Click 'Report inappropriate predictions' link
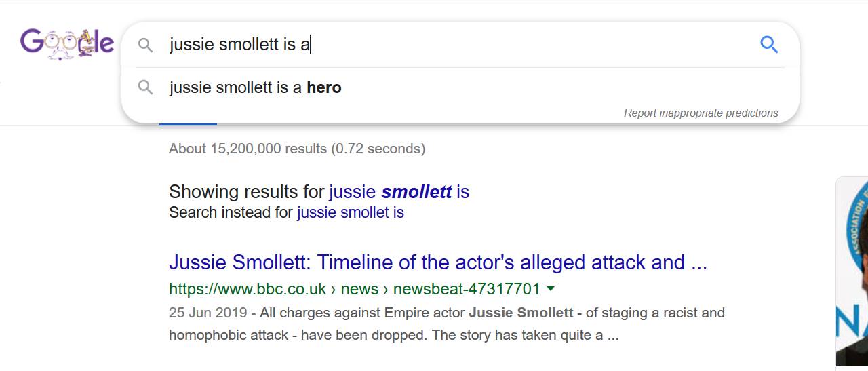The width and height of the screenshot is (868, 371). click(701, 113)
